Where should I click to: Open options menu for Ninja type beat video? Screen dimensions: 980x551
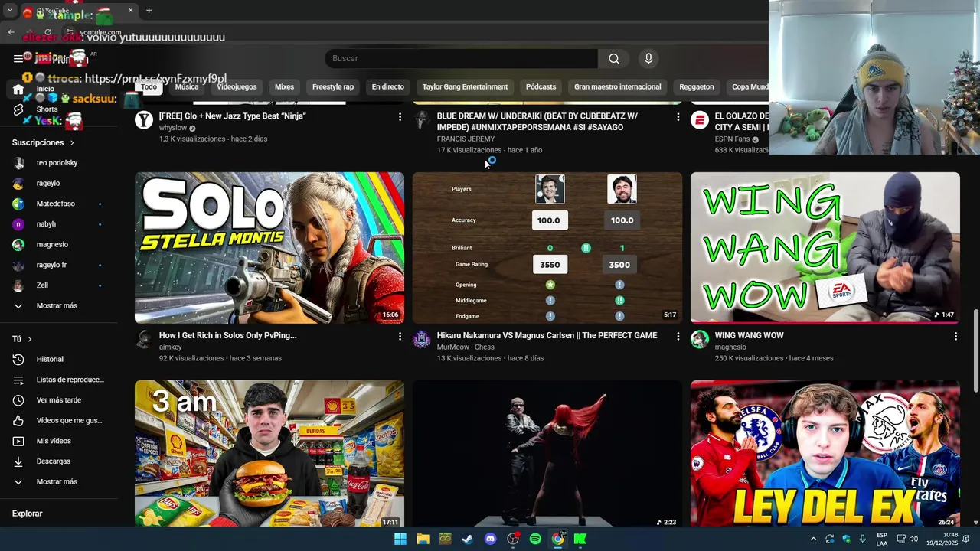[400, 116]
